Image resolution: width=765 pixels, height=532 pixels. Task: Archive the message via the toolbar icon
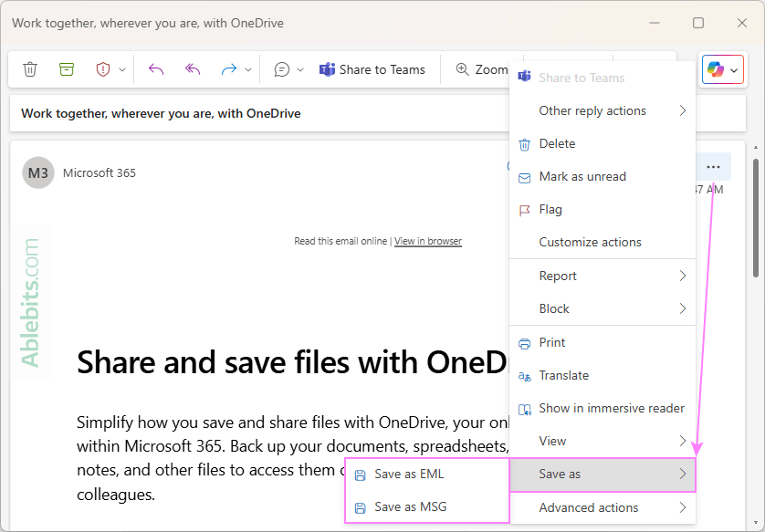67,68
